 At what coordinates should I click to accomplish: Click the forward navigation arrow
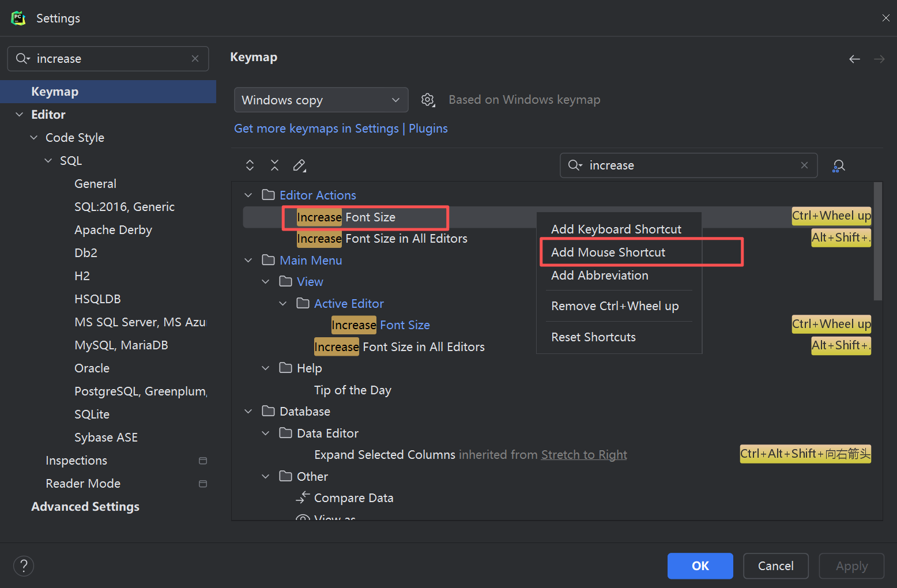879,59
